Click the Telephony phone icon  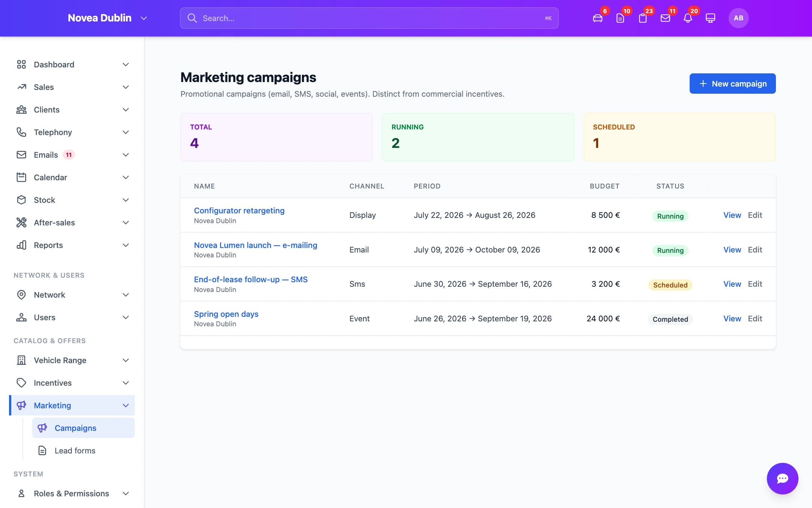[x=21, y=132]
